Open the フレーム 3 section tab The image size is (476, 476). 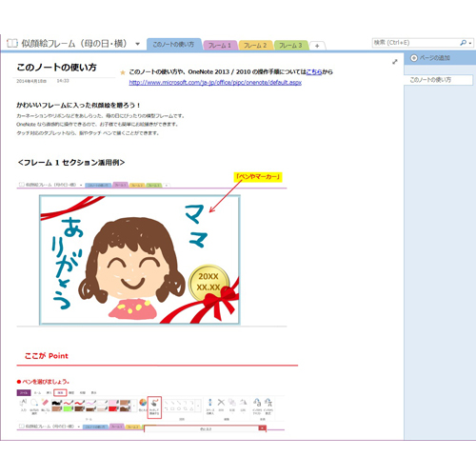click(290, 46)
